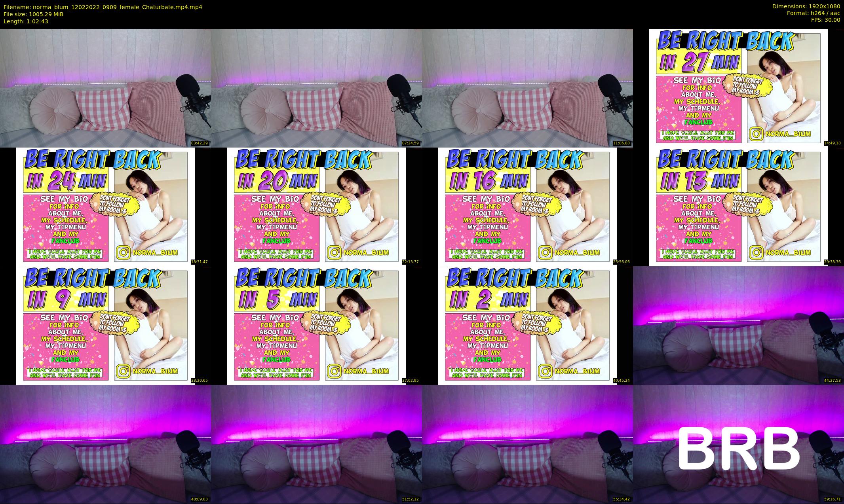Click the 33:20.65 timestamp label

[200, 381]
